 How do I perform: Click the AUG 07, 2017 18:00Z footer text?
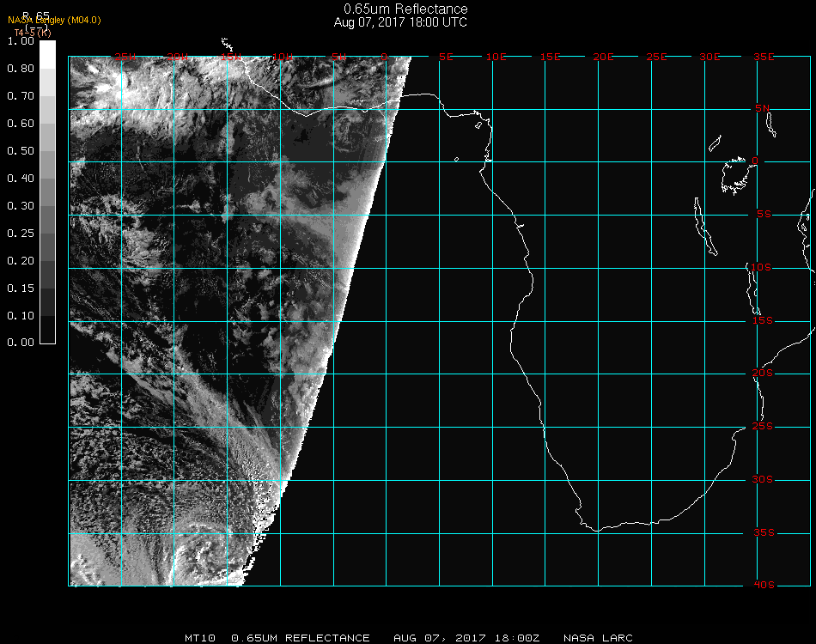[467, 638]
